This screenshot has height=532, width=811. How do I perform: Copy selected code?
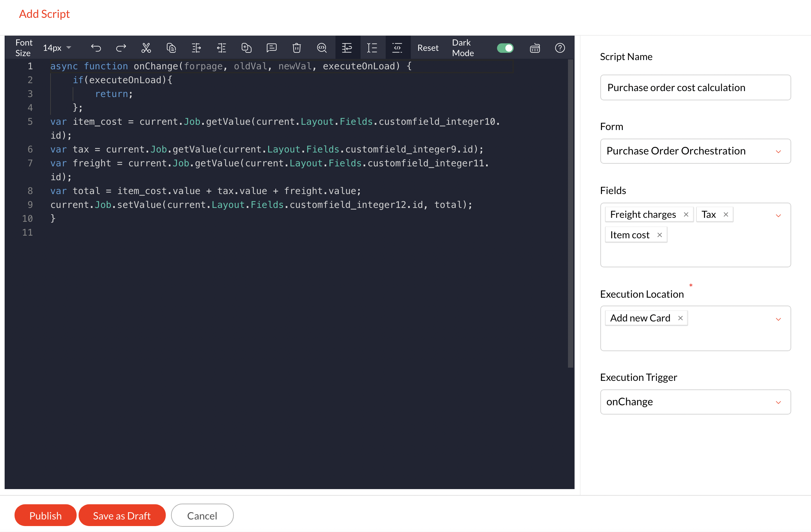(x=171, y=48)
